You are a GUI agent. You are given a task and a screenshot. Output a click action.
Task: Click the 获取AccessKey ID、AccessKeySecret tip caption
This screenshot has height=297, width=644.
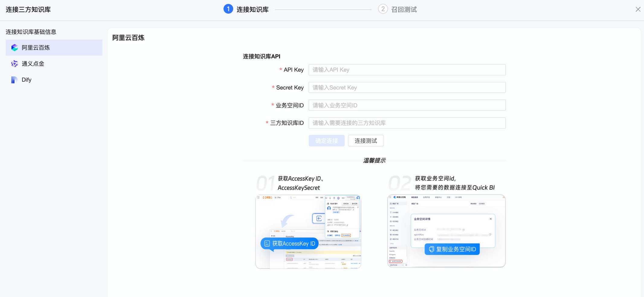coord(300,183)
